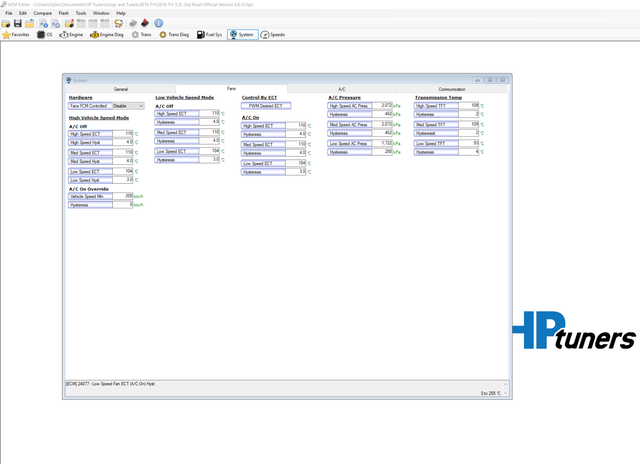
Task: Click the Low Speed AC Press label
Action: (x=349, y=143)
